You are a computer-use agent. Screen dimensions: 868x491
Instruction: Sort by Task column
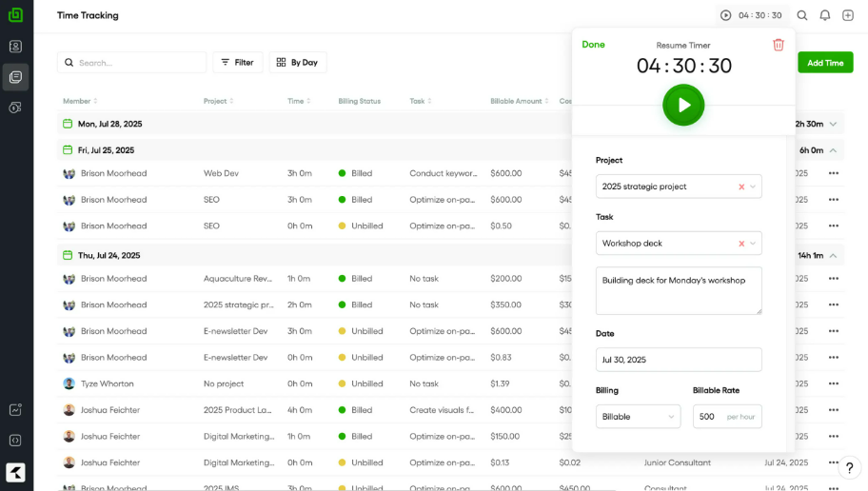pos(421,101)
